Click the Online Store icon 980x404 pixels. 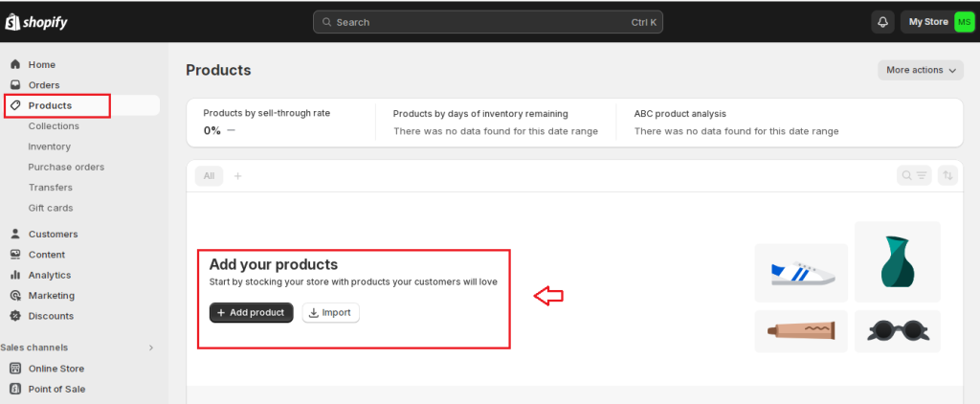15,369
